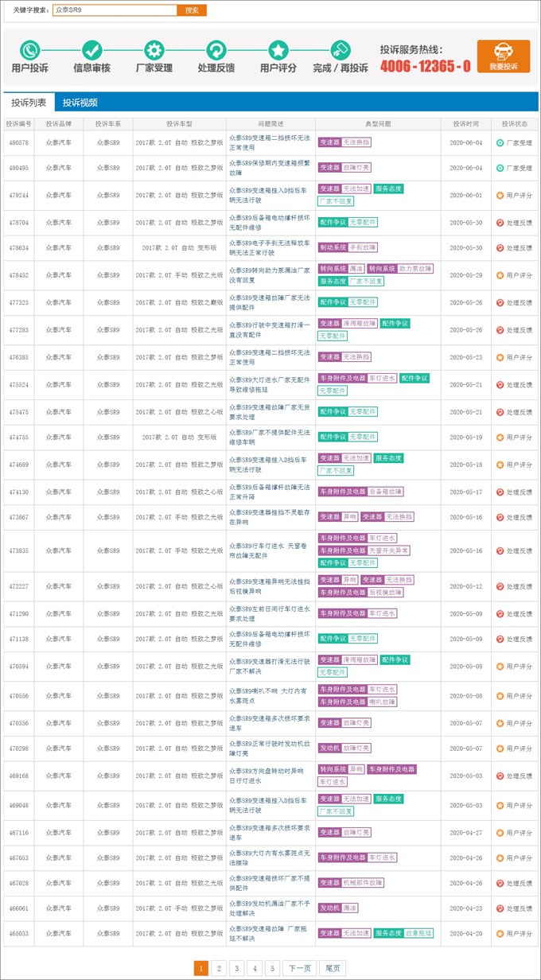
Task: Click 用户评分 status icon of complaint 470556
Action: tap(500, 696)
